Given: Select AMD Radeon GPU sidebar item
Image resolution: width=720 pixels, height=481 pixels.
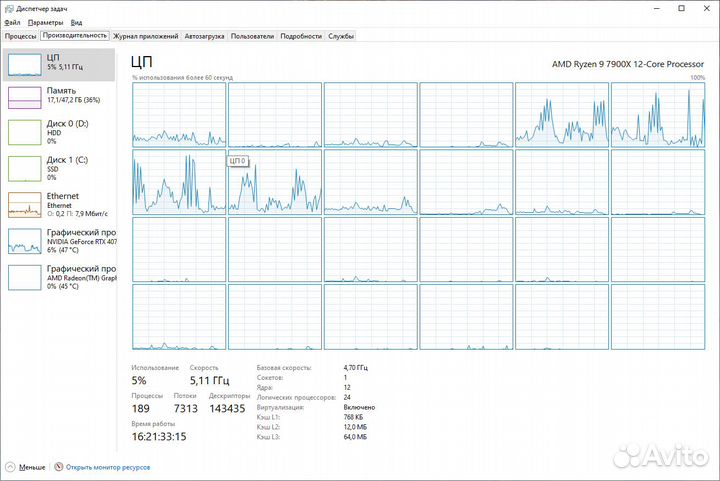Looking at the screenshot, I should (x=59, y=277).
